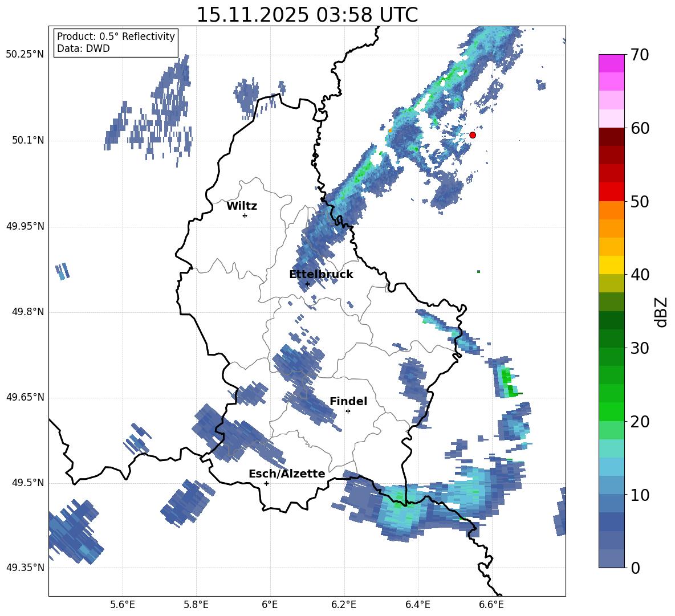Click the 6°E longitude label
This screenshot has width=675, height=616.
click(x=270, y=605)
